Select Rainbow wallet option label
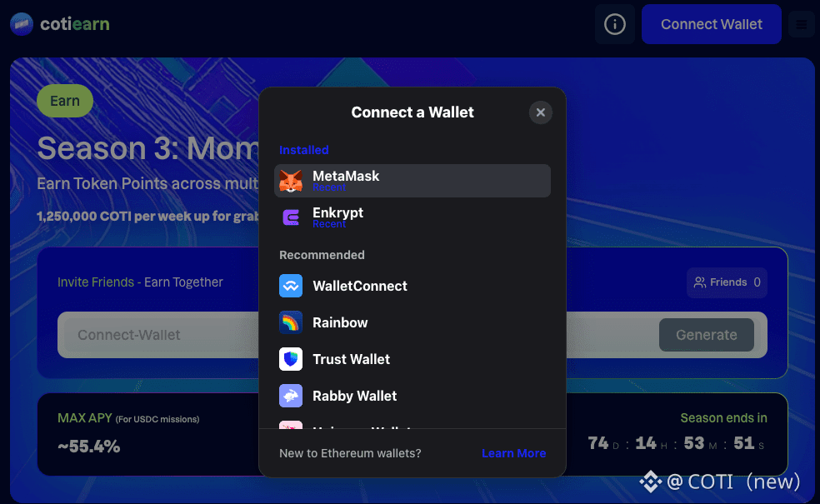 click(x=340, y=322)
